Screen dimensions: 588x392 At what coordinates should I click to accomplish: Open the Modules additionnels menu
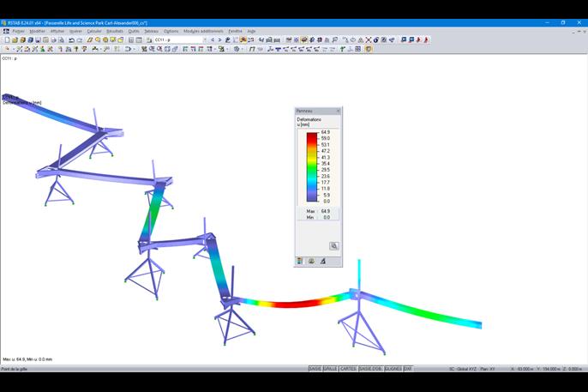coord(203,31)
